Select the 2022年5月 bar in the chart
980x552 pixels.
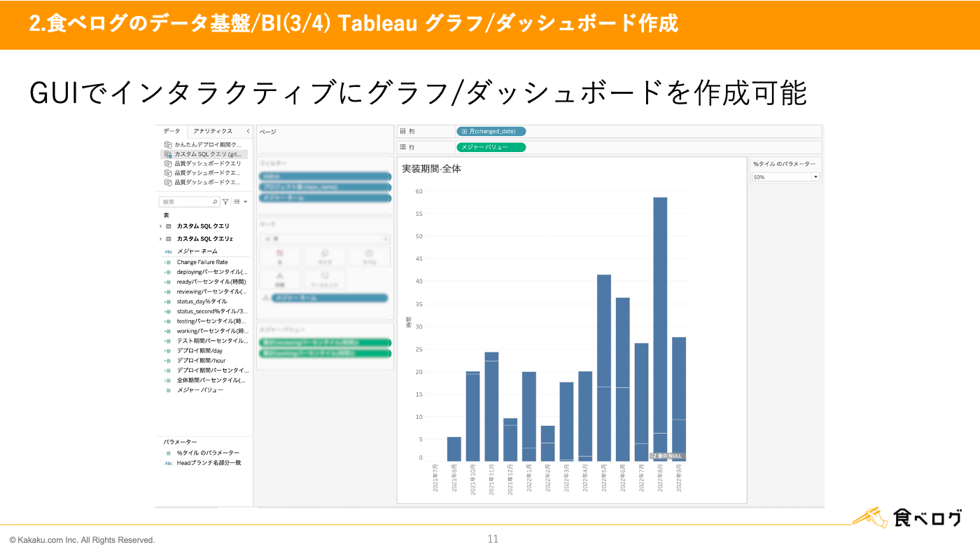604,368
